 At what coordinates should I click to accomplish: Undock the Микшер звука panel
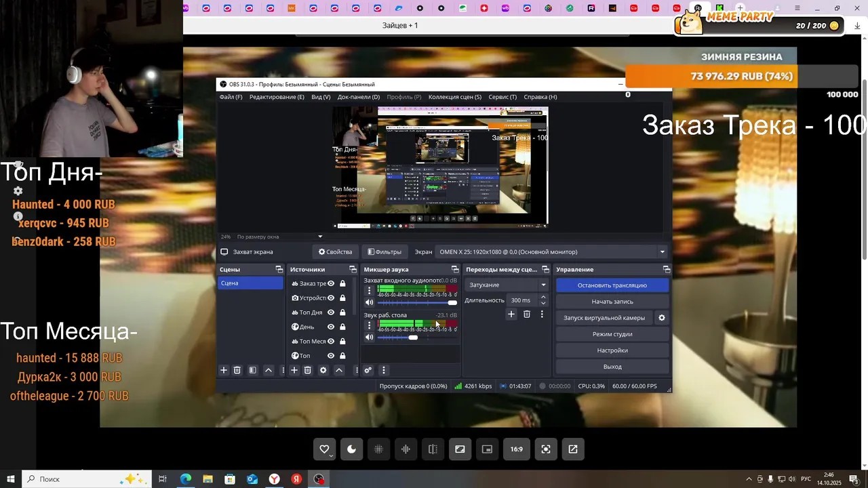(x=455, y=270)
